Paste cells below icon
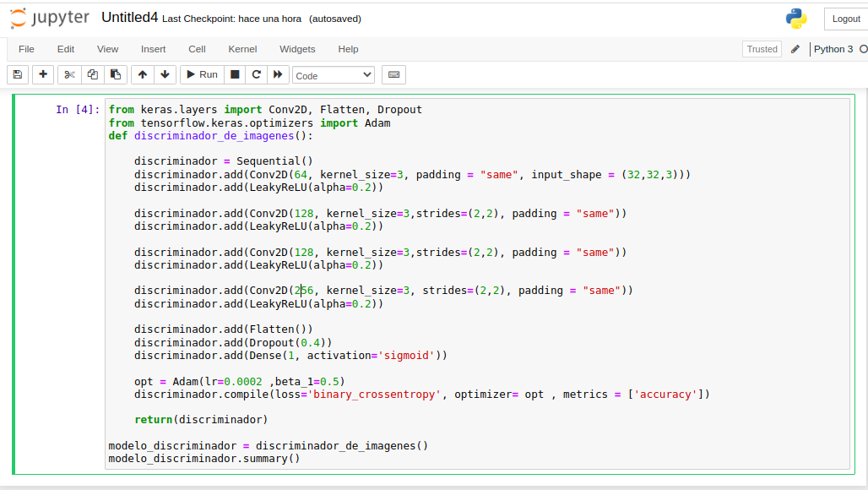 coord(116,74)
